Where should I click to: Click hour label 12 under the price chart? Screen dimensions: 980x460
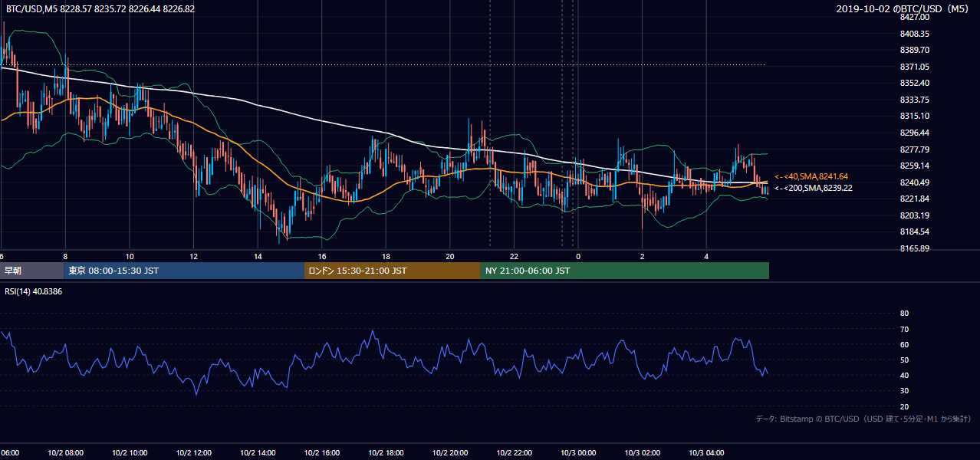(x=193, y=257)
